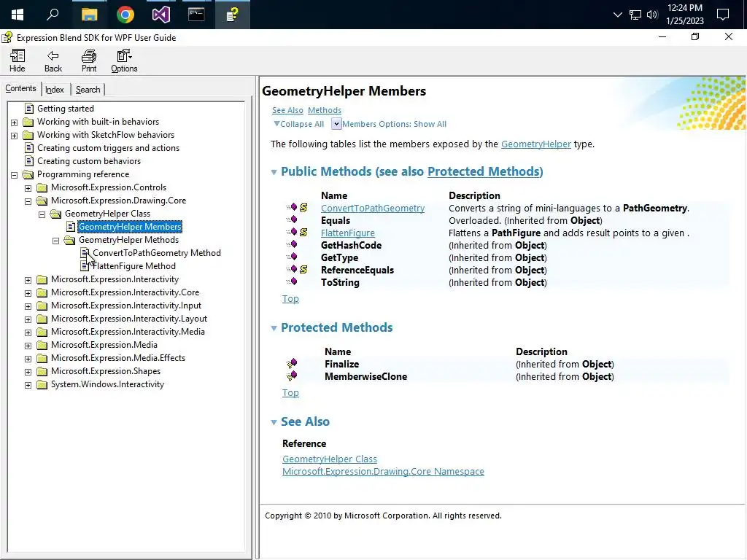Viewport: 747px width, 560px height.
Task: Open ConvertToPathGeometry method link
Action: pyautogui.click(x=373, y=208)
